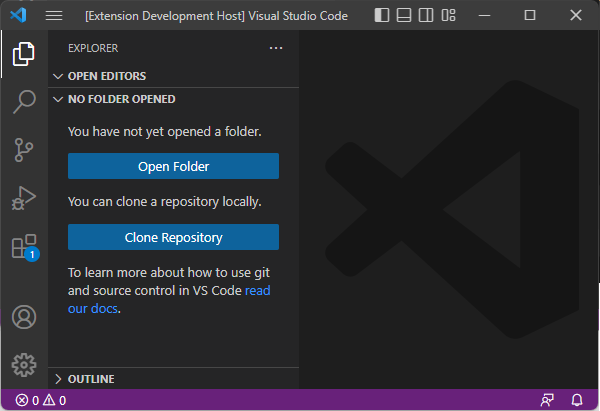Open the Source Control view
The image size is (600, 411).
24,150
